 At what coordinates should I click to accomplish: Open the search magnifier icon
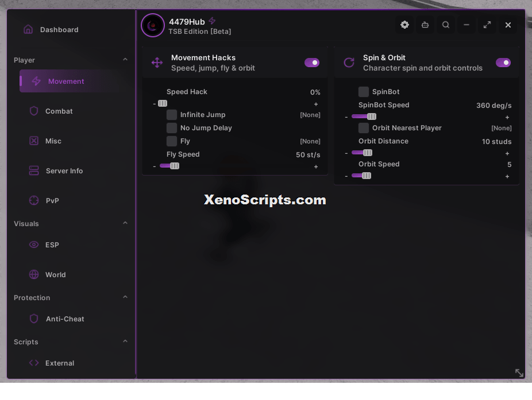coord(446,25)
